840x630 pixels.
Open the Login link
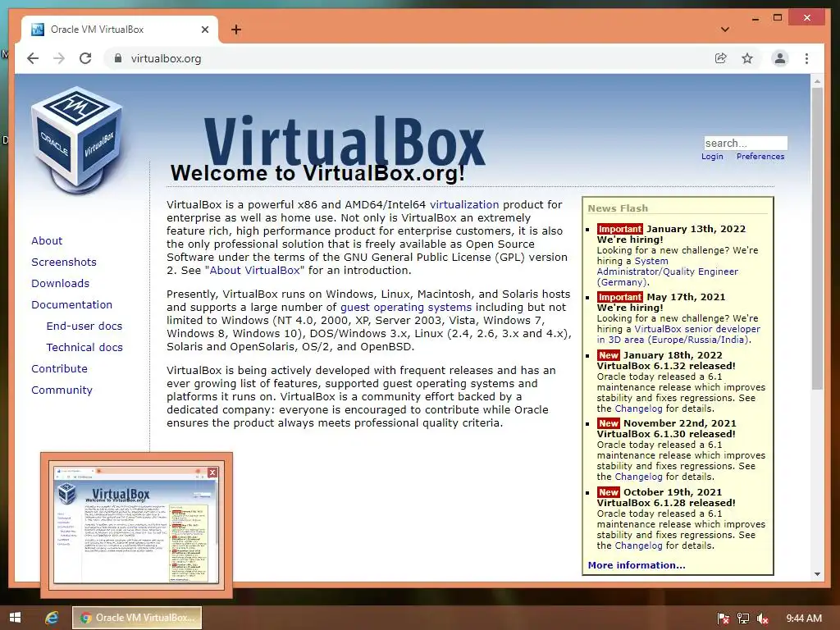coord(712,157)
